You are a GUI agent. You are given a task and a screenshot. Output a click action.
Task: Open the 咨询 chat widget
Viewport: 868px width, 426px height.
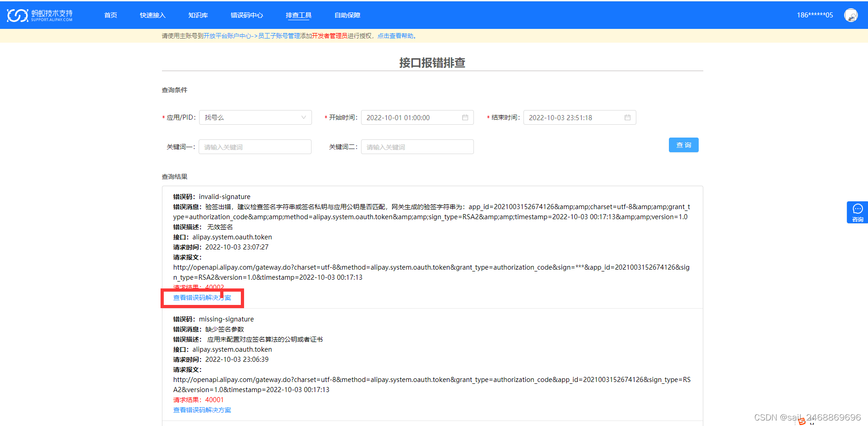[x=857, y=212]
